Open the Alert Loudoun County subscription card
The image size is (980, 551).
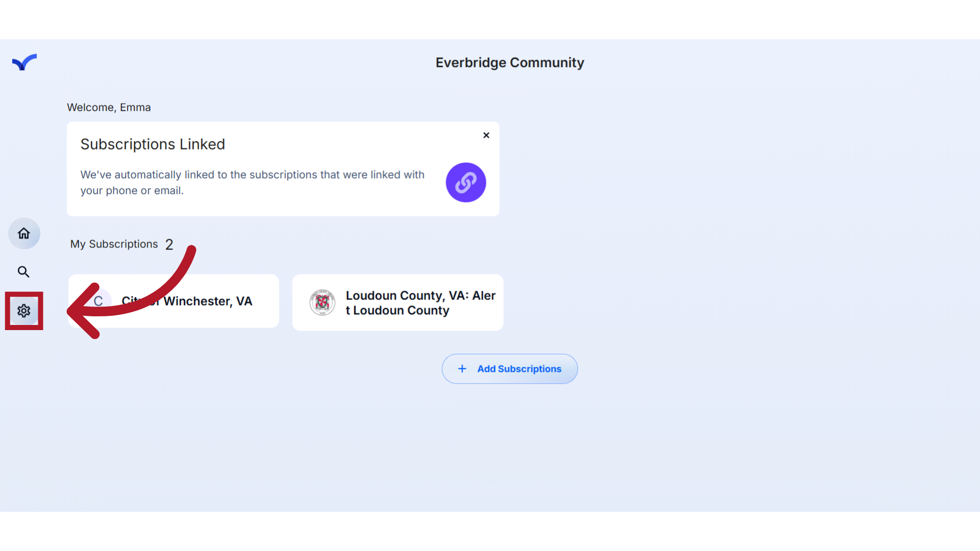coord(398,303)
